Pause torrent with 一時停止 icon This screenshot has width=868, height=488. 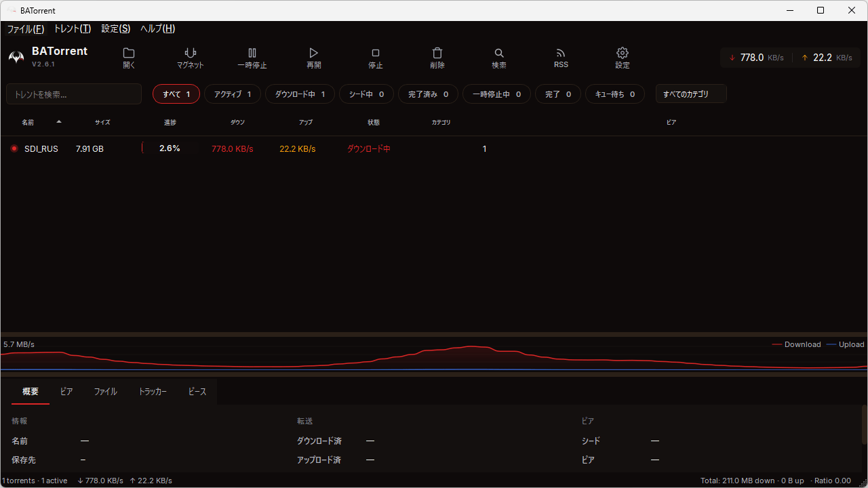pyautogui.click(x=252, y=58)
